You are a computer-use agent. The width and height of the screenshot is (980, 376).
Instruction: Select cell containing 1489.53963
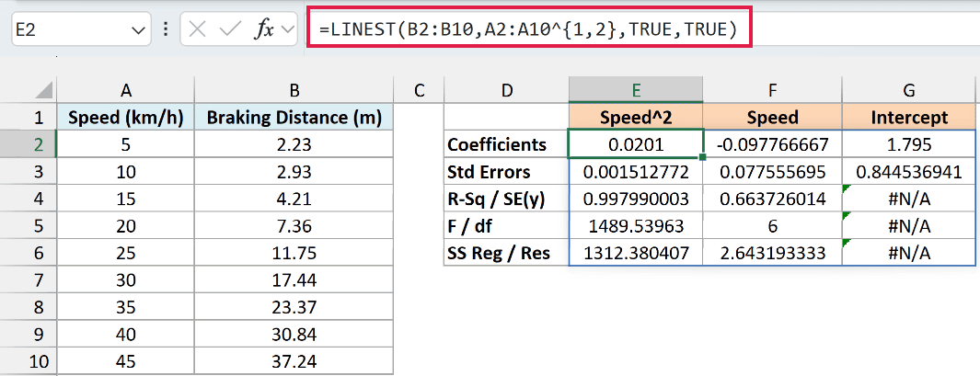(636, 225)
